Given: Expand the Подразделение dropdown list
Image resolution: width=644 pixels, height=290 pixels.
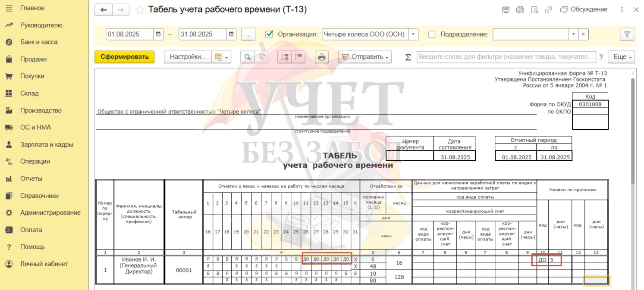Looking at the screenshot, I should tap(573, 34).
